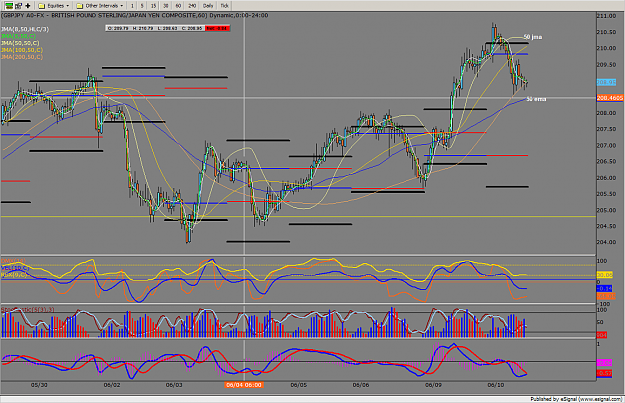
Task: Click Published by eSignal link text
Action: (x=576, y=399)
